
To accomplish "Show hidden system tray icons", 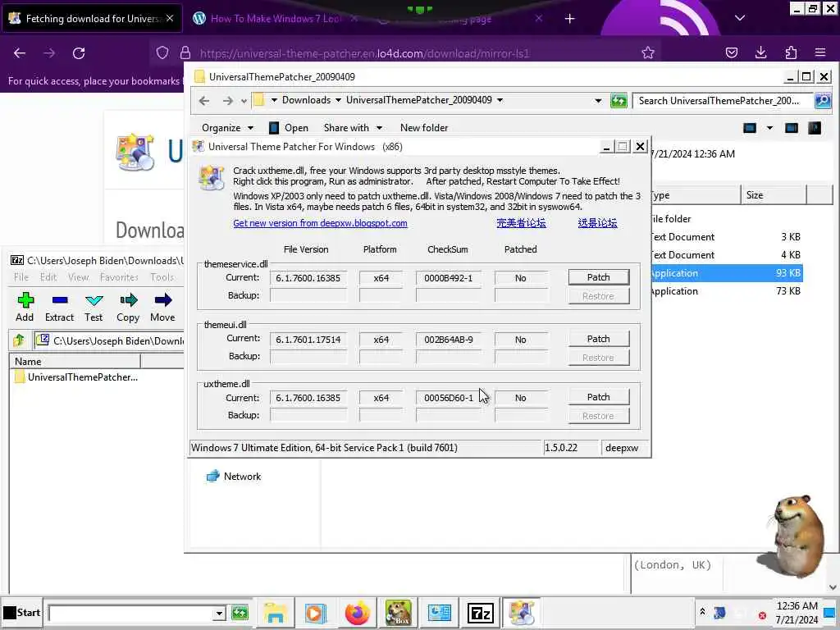I will (x=702, y=612).
